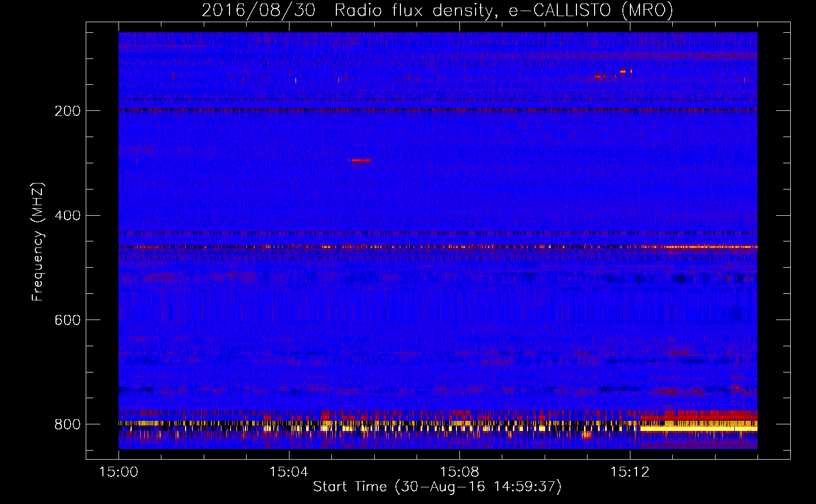816x504 pixels.
Task: Click the 15:04 time tick label
Action: click(289, 472)
